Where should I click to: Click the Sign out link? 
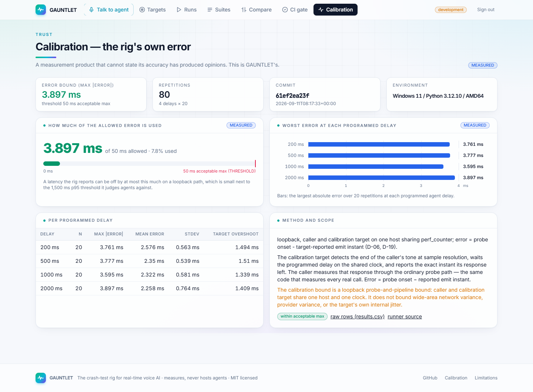(486, 10)
